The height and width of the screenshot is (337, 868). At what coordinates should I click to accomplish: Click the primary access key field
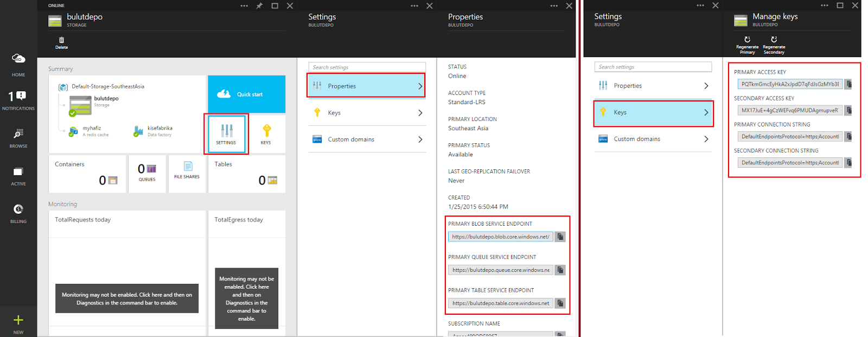790,84
